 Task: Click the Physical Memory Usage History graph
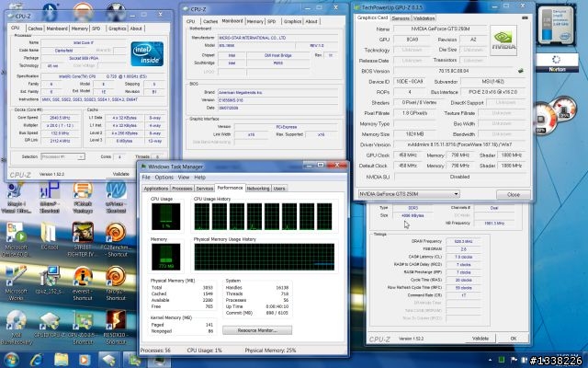click(264, 257)
